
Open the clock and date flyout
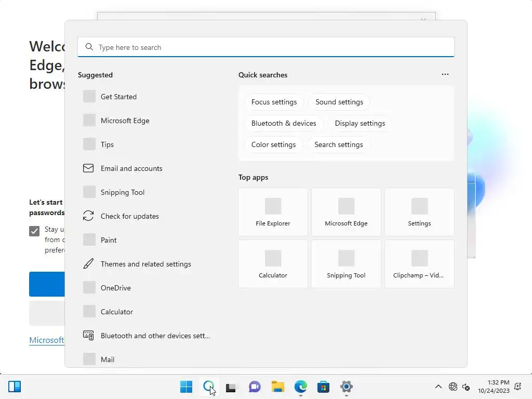coord(494,387)
